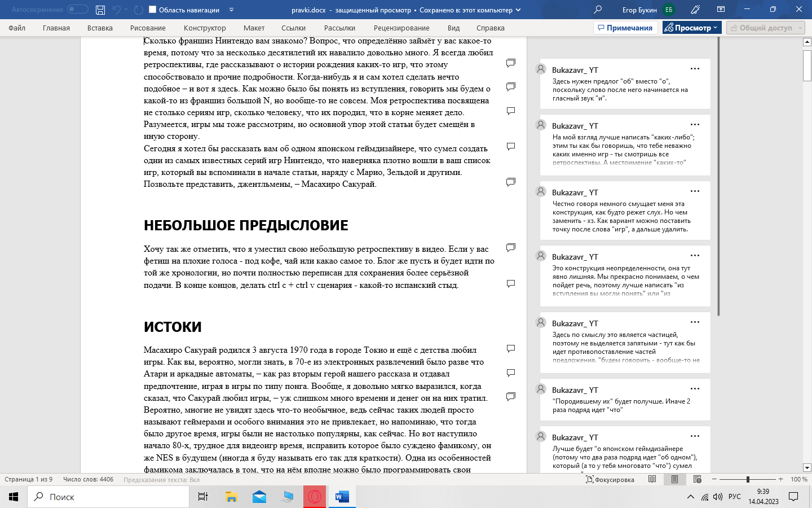Click the zoom slider handle
This screenshot has height=508, width=812.
coord(748,479)
